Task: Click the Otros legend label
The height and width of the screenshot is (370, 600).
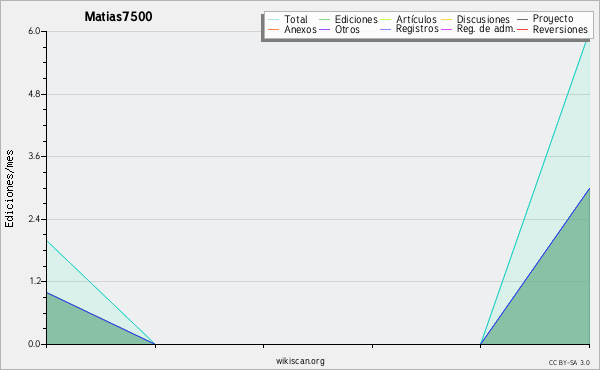Action: 347,29
